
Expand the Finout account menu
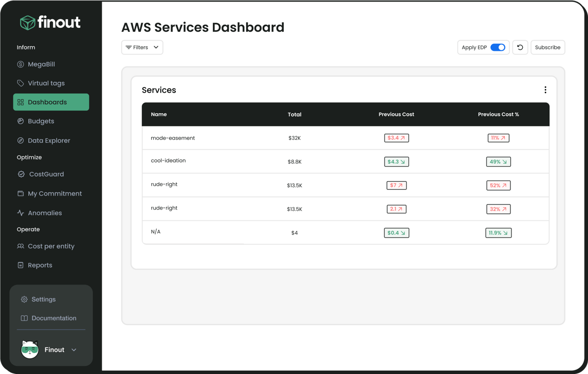tap(72, 349)
